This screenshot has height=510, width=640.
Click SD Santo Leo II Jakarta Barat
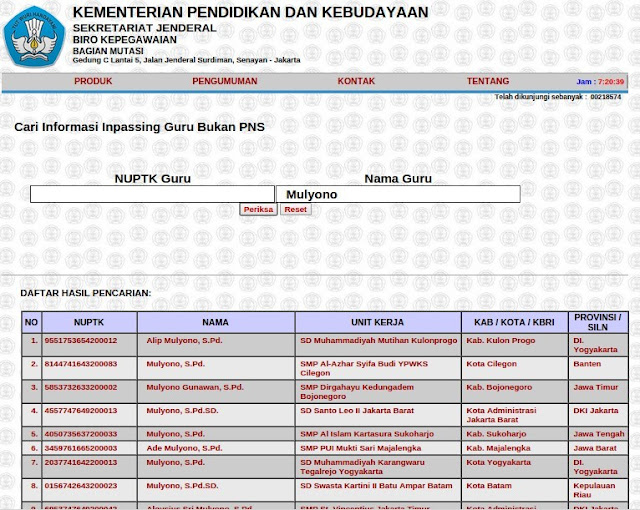[357, 410]
